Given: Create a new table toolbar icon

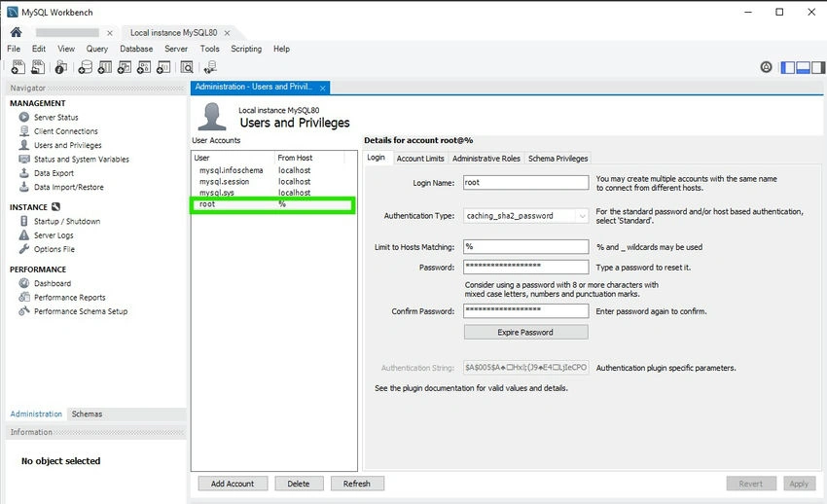Looking at the screenshot, I should click(x=104, y=67).
